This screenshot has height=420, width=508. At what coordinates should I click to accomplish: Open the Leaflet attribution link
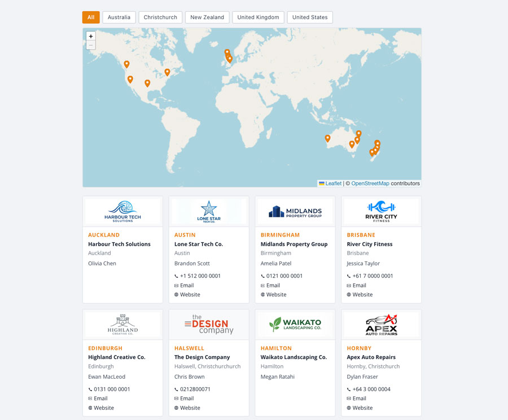(333, 183)
